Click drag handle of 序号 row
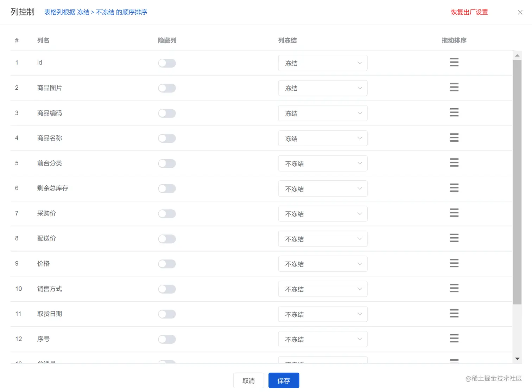532x392 pixels. [454, 339]
